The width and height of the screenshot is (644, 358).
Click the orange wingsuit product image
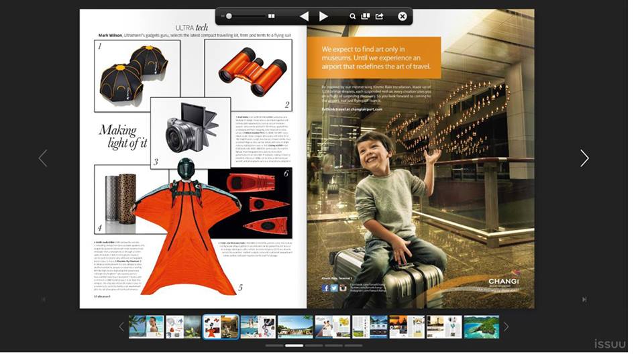[x=188, y=230]
